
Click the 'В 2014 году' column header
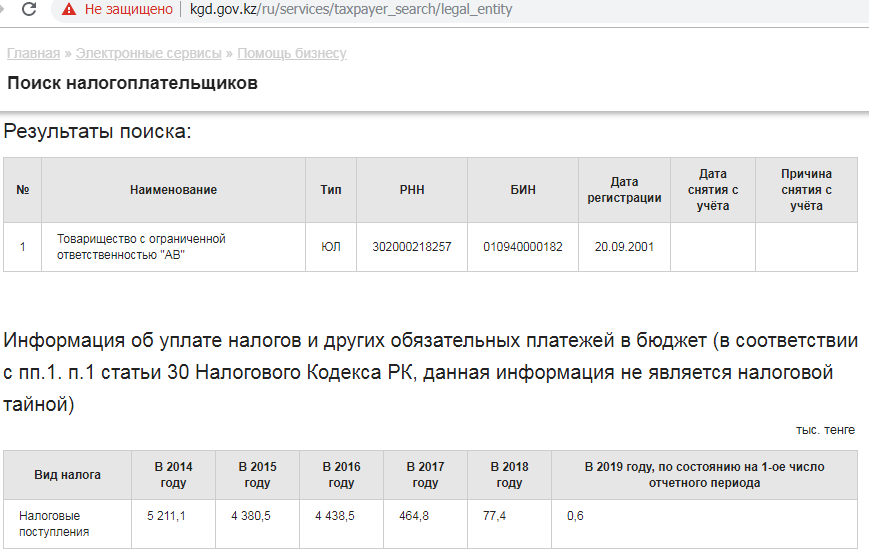tap(173, 475)
